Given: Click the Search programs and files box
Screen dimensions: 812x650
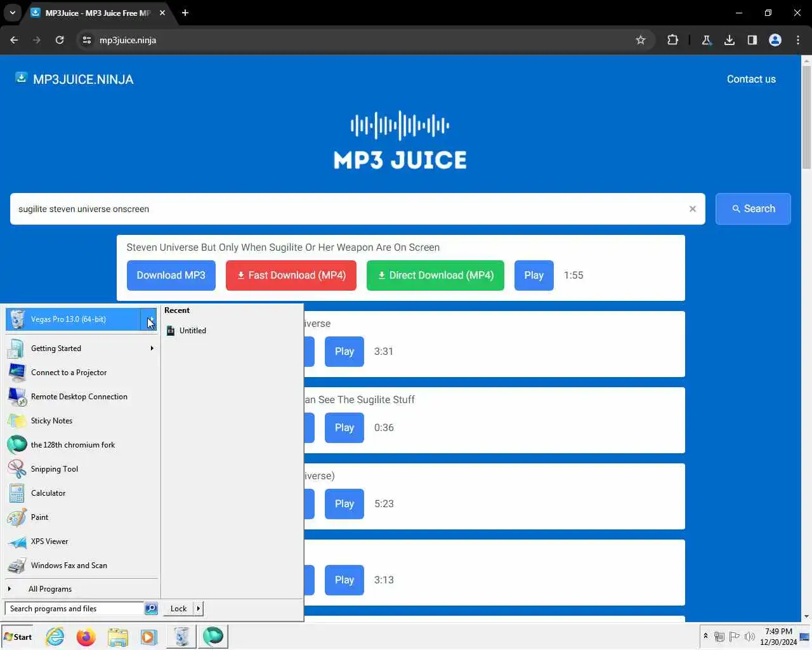Looking at the screenshot, I should pyautogui.click(x=74, y=609).
